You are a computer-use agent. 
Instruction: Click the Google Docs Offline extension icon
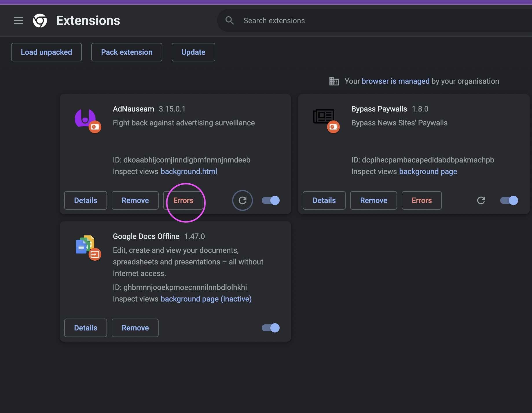(86, 246)
